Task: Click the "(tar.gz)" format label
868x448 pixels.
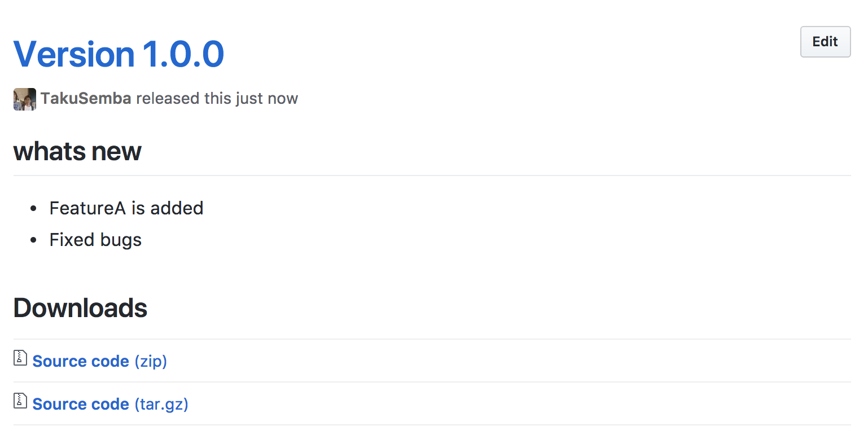Action: 161,404
